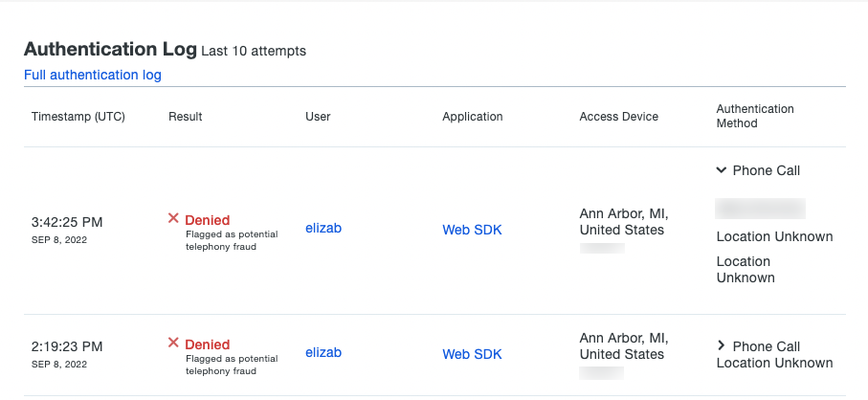Click the Application column header
This screenshot has height=400, width=868.
pos(472,117)
